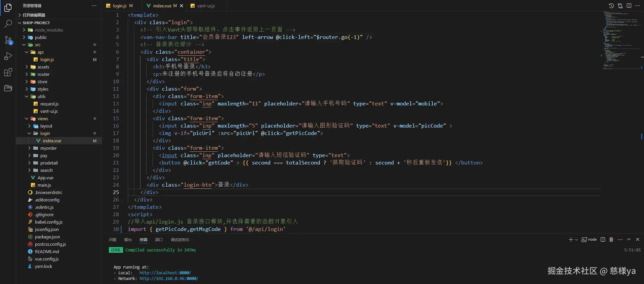This screenshot has width=644, height=284.
Task: Open the Explorer view in activity bar
Action: pyautogui.click(x=8, y=7)
